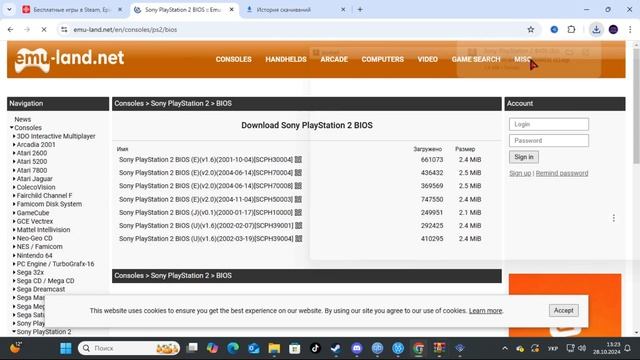Expand 3DO Interactive Multiplayer in navigation
Image resolution: width=640 pixels, height=360 pixels.
pyautogui.click(x=14, y=136)
